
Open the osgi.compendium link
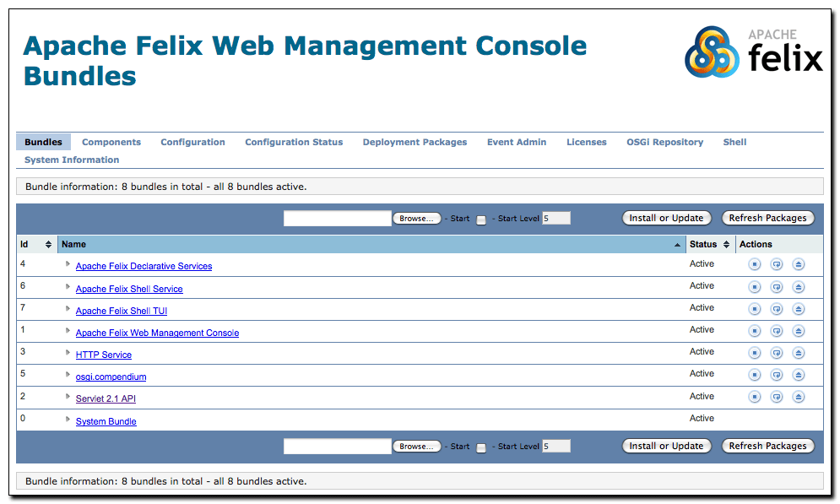pyautogui.click(x=111, y=377)
